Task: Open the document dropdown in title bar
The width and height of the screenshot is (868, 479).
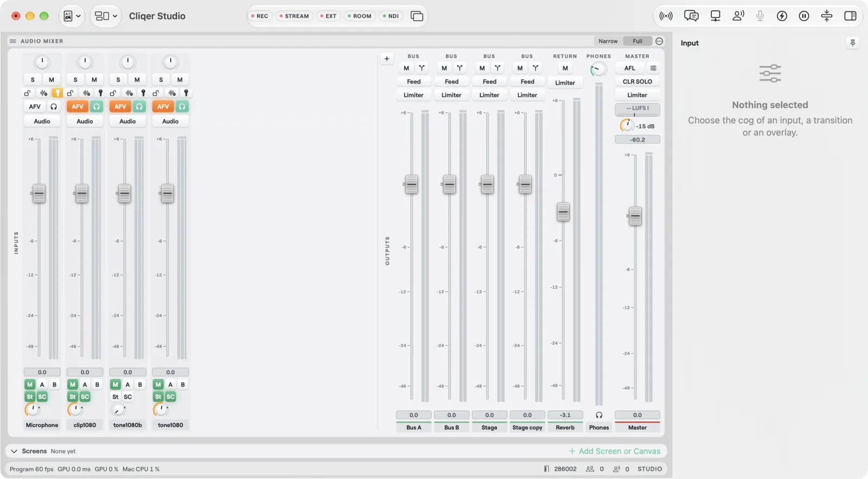Action: pyautogui.click(x=72, y=16)
